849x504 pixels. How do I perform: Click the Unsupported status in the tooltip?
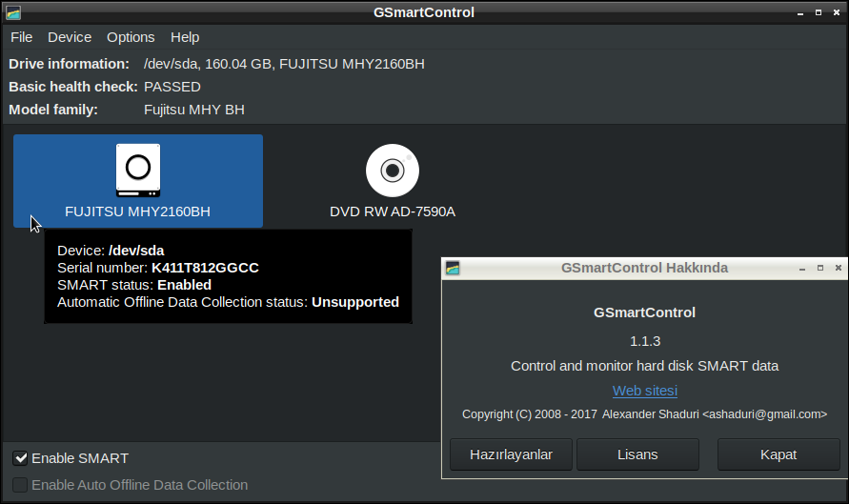(355, 302)
